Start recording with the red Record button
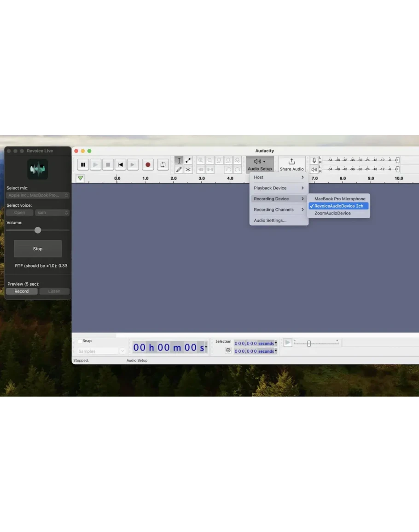This screenshot has width=419, height=532. click(148, 164)
